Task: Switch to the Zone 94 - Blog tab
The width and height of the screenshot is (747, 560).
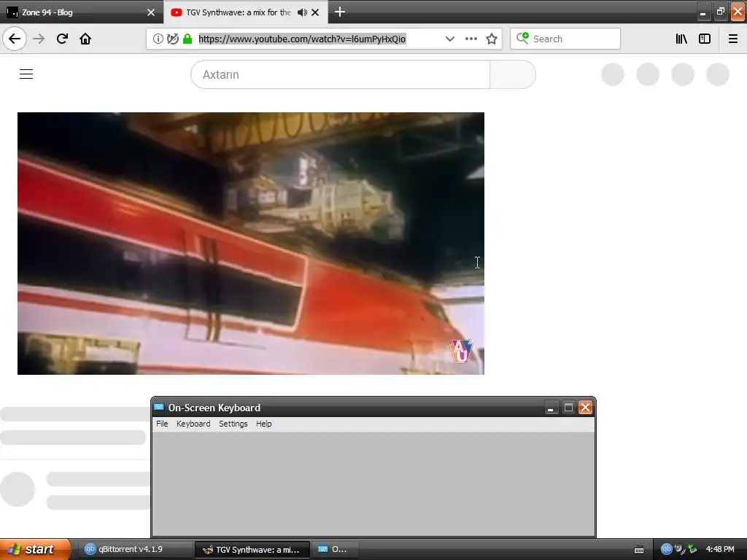Action: pos(82,12)
